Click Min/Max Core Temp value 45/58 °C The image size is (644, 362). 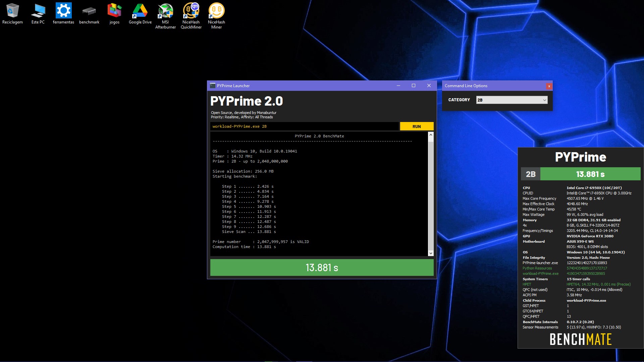point(574,209)
